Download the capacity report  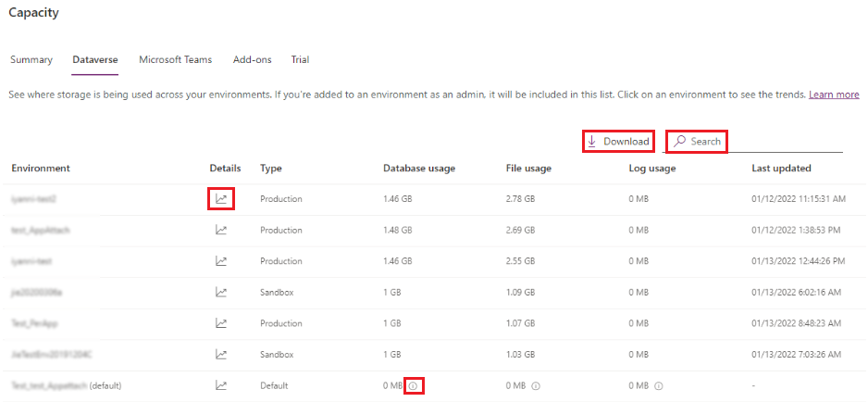618,142
